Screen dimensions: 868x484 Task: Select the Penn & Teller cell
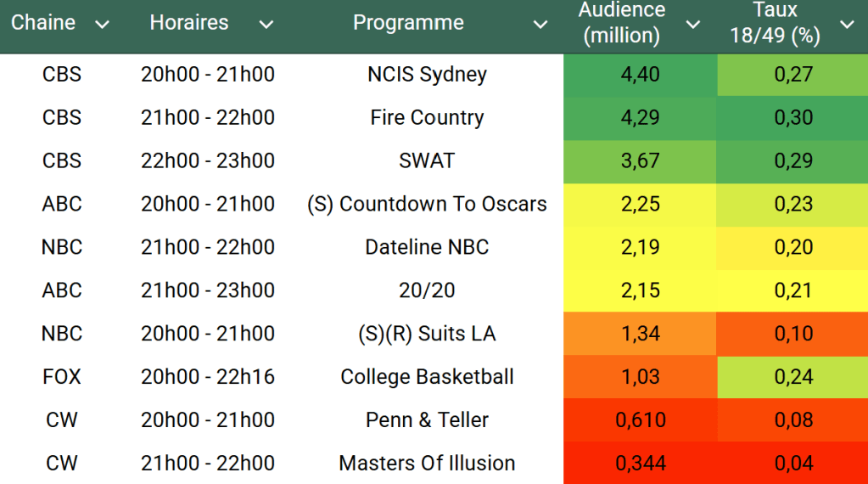(427, 420)
